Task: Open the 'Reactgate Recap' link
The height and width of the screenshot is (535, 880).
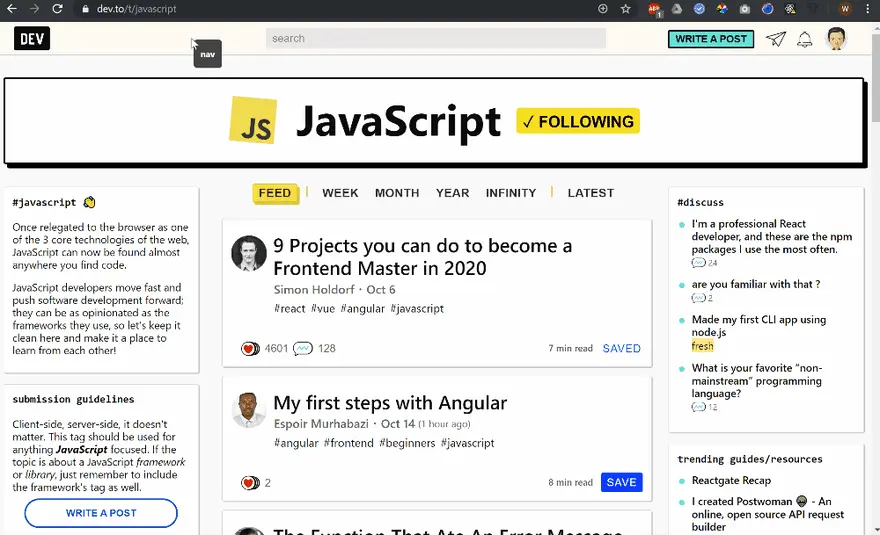Action: click(x=731, y=481)
